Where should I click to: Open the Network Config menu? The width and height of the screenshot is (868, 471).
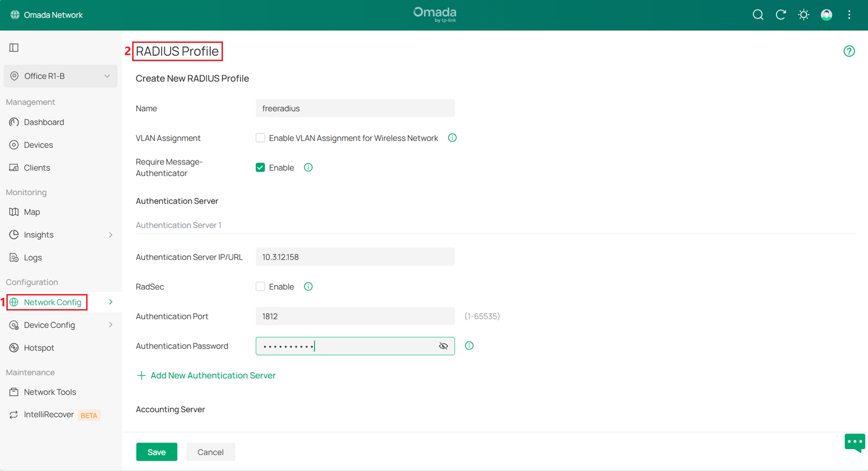coord(53,302)
